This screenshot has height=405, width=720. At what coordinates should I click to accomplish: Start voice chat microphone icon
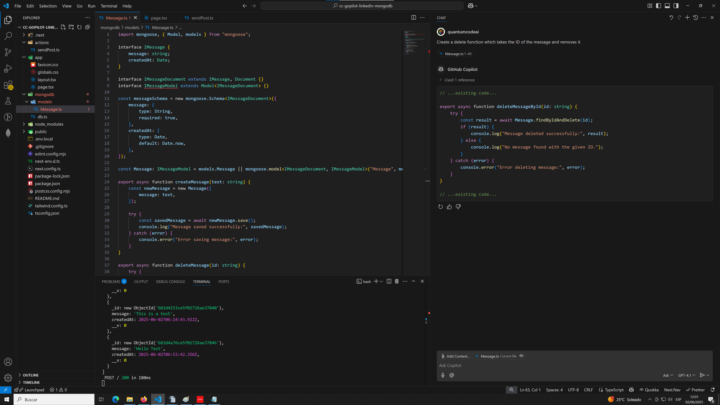click(443, 375)
